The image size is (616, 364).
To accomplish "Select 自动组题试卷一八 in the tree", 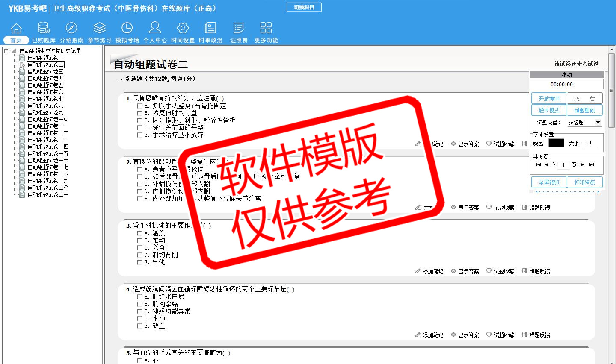I will pyautogui.click(x=48, y=174).
